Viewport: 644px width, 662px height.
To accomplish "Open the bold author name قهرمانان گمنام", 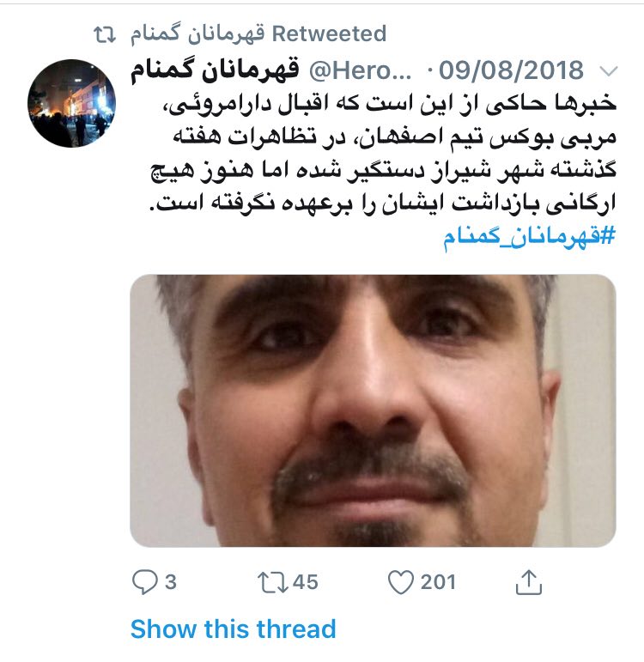I will click(215, 70).
